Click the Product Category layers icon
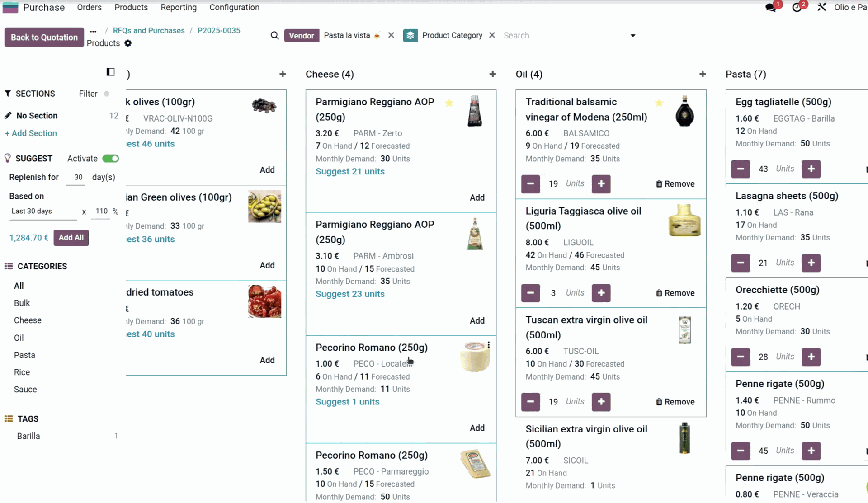 (410, 35)
